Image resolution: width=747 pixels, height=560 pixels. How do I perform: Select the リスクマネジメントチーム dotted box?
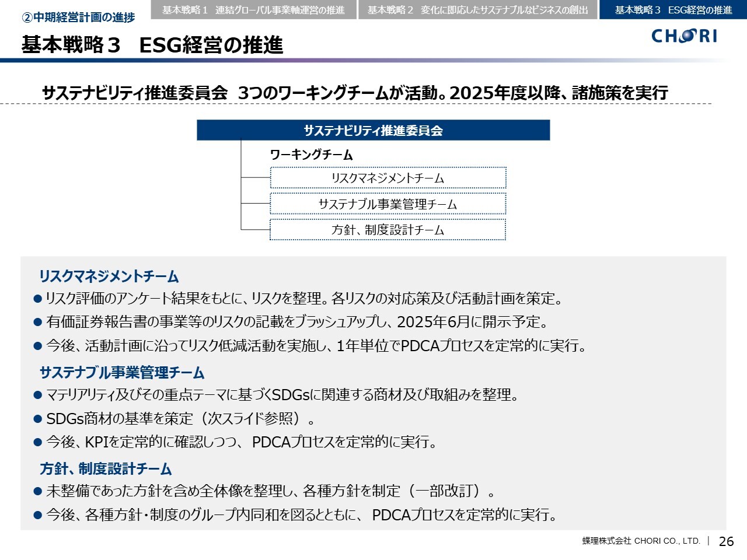388,178
